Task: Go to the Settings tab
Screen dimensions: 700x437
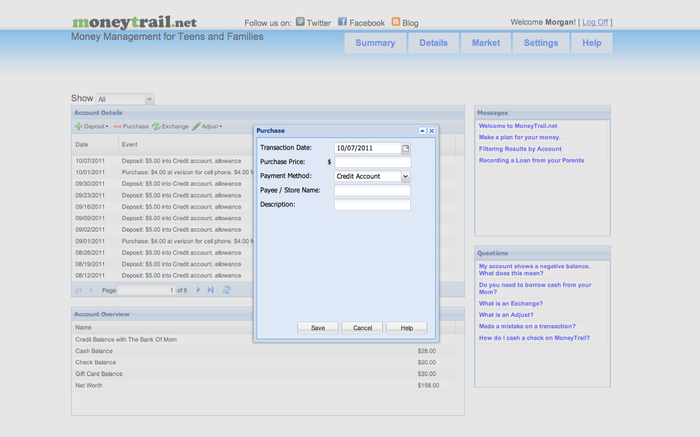Action: 541,43
